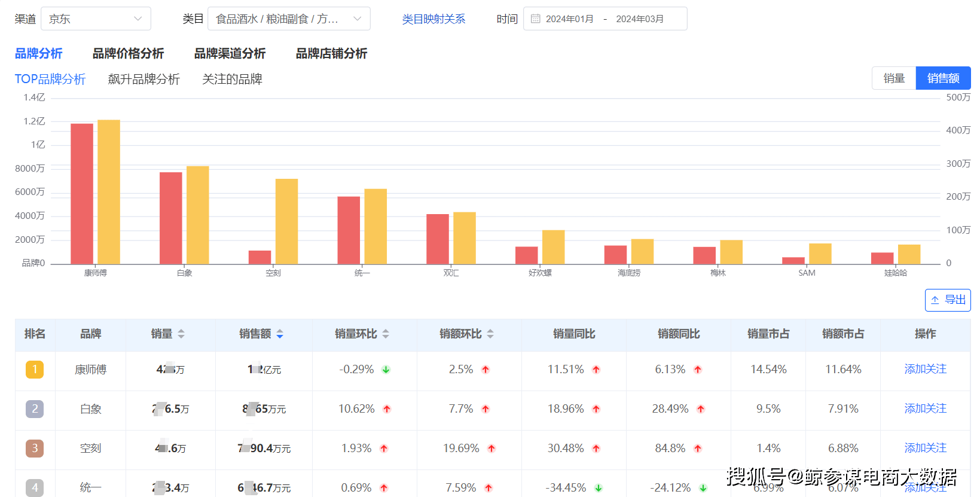Click red 康师傅 bar in chart
The height and width of the screenshot is (497, 980).
82,194
